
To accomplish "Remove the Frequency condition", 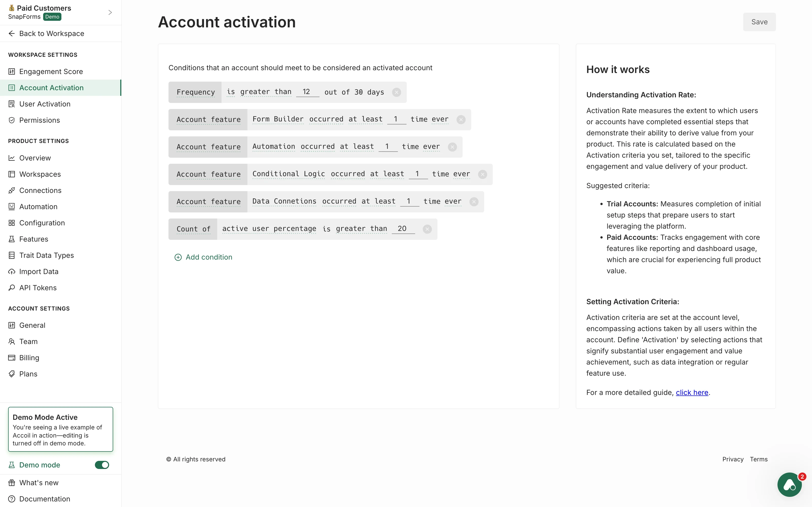I will coord(397,92).
